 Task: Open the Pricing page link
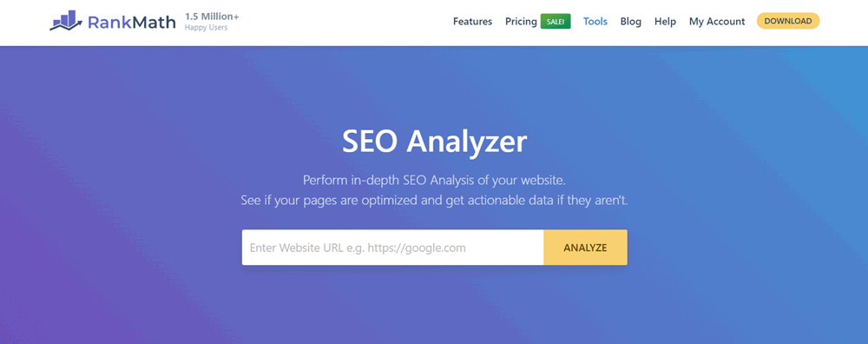(x=521, y=22)
